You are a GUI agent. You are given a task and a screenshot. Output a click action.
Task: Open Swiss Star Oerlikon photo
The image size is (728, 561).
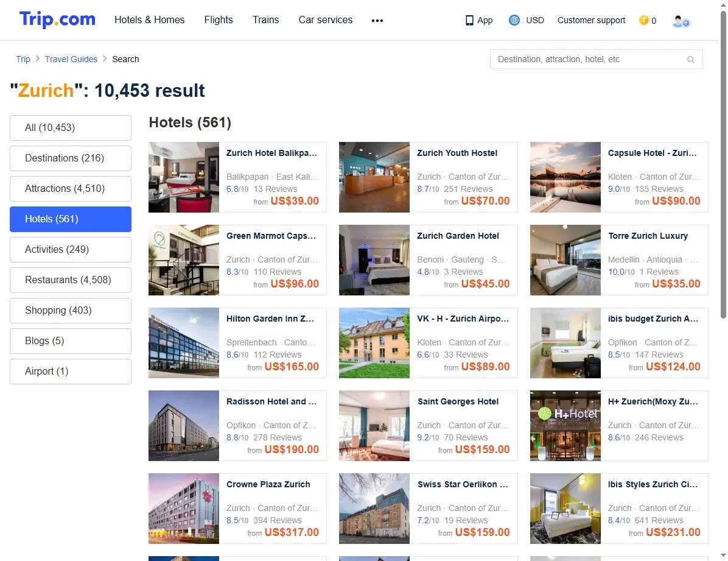pos(374,509)
